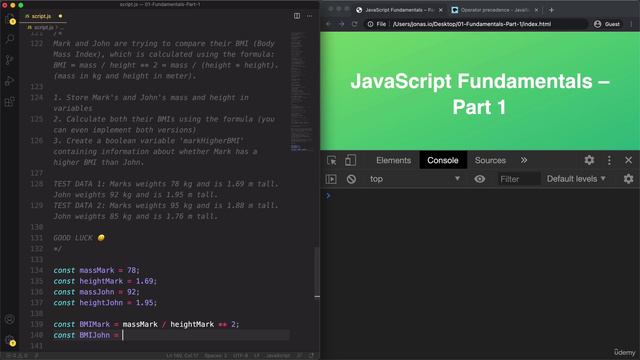The image size is (640, 360).
Task: Click massJohn declaration on line 136
Action: (x=97, y=292)
